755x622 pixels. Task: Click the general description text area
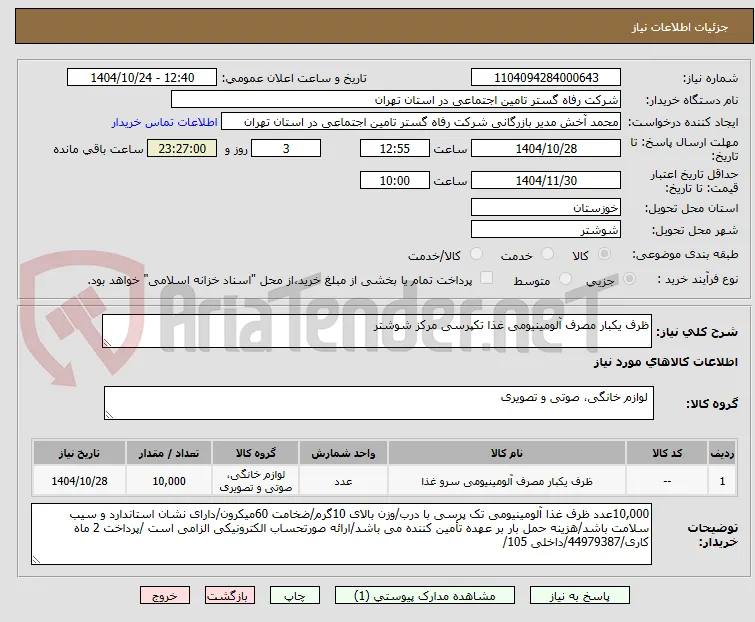tap(377, 331)
